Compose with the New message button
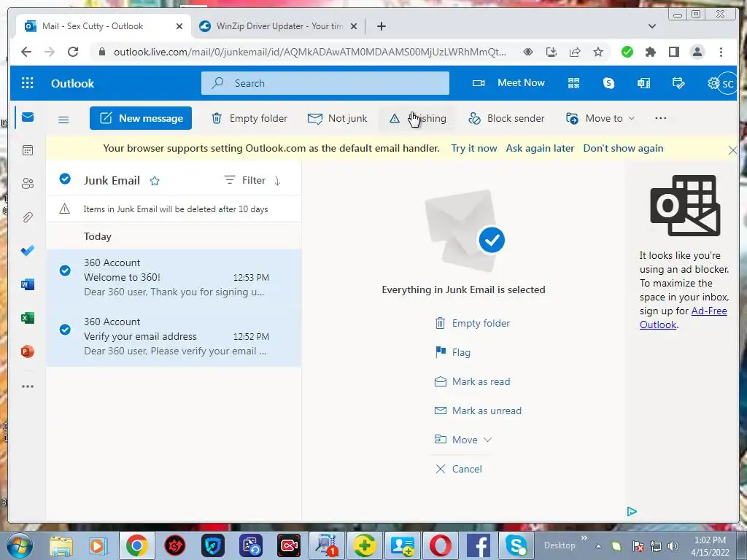The width and height of the screenshot is (747, 560). (x=141, y=118)
